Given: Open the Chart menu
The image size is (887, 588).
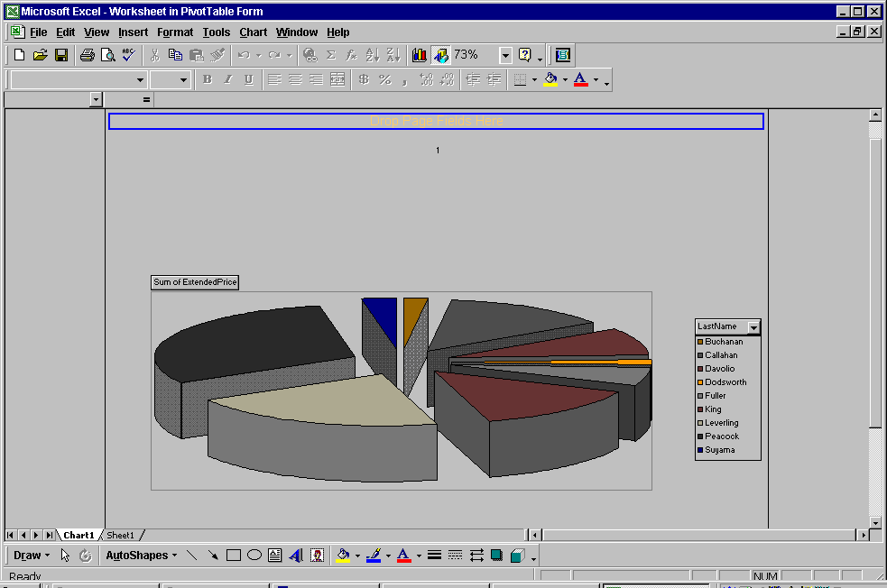Looking at the screenshot, I should tap(253, 32).
